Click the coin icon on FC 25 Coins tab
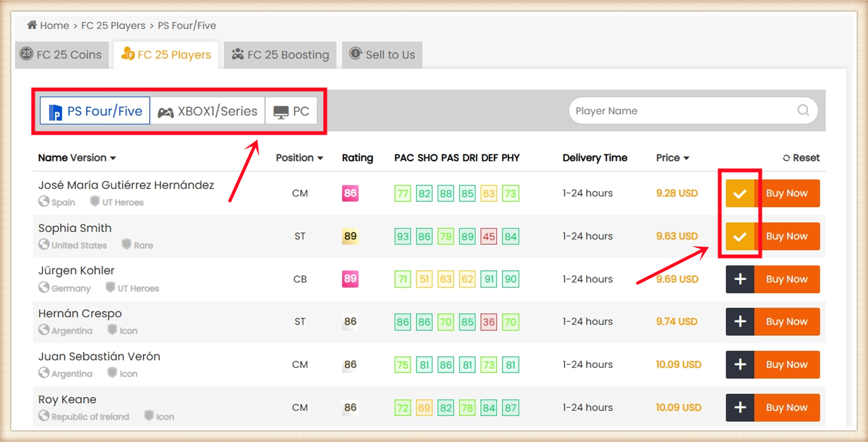 click(26, 54)
